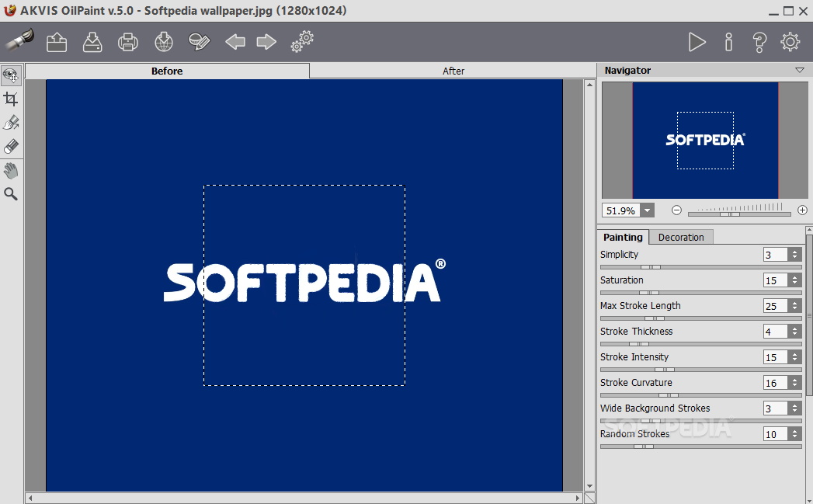Adjust Navigator zoom slider
Viewport: 813px width, 504px height.
(x=729, y=214)
